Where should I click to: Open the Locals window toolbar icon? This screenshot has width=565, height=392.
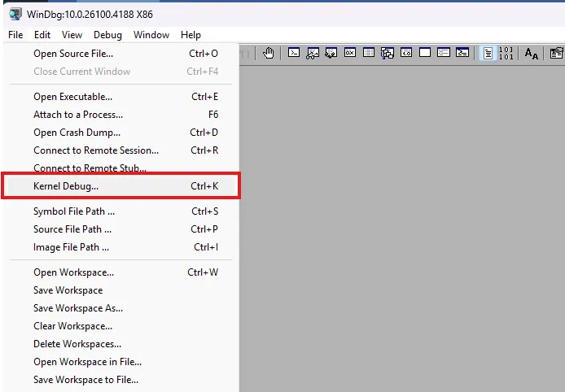[x=331, y=53]
